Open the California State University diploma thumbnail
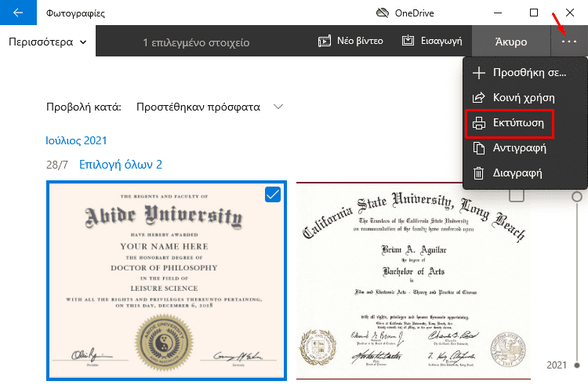Viewport: 588px width, 392px height. coord(413,281)
